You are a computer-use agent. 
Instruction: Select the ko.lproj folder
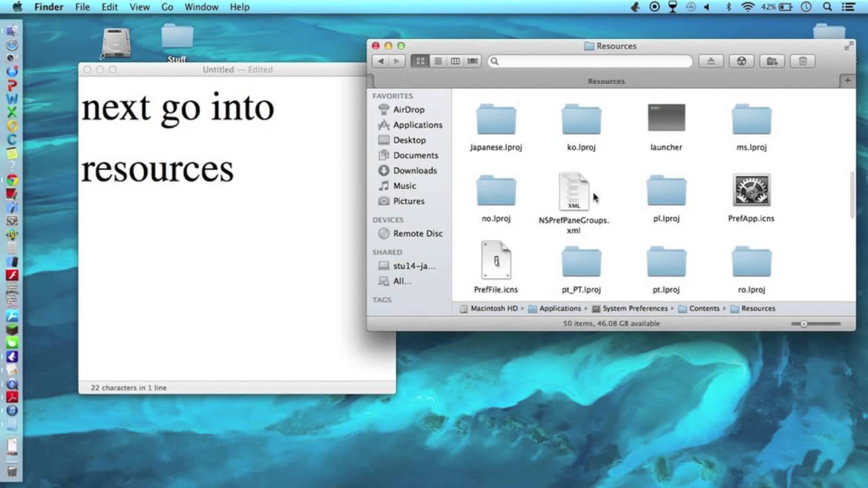[x=581, y=127]
